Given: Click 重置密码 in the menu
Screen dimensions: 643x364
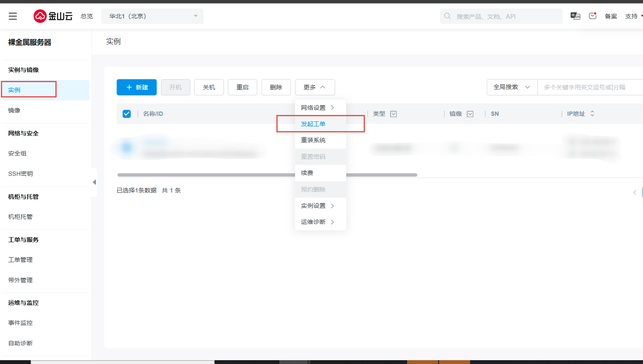Looking at the screenshot, I should [x=320, y=157].
